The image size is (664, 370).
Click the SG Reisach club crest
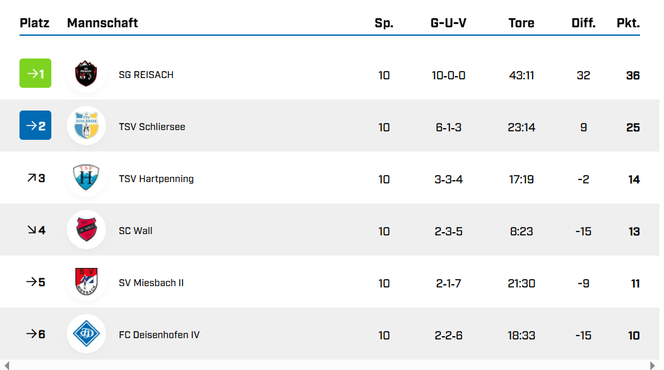(86, 74)
